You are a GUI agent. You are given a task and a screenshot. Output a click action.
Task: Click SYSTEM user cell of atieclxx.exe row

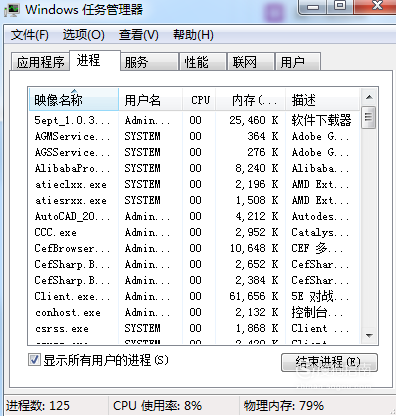tap(142, 184)
